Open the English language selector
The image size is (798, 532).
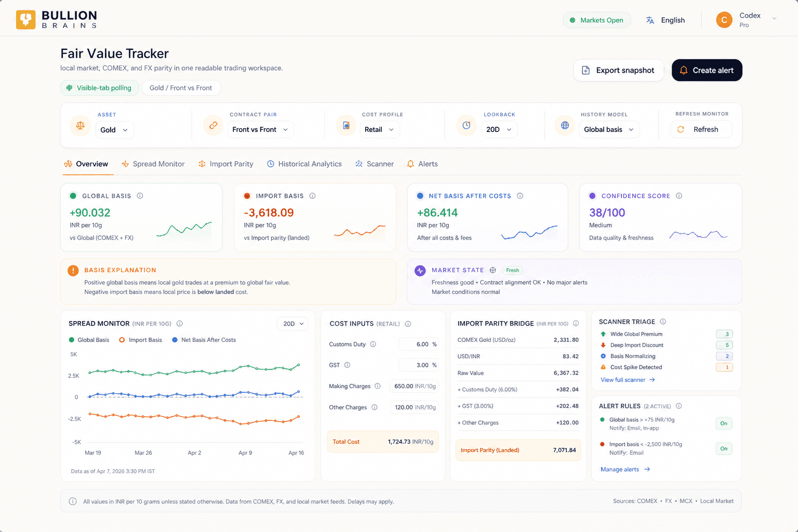click(x=666, y=20)
